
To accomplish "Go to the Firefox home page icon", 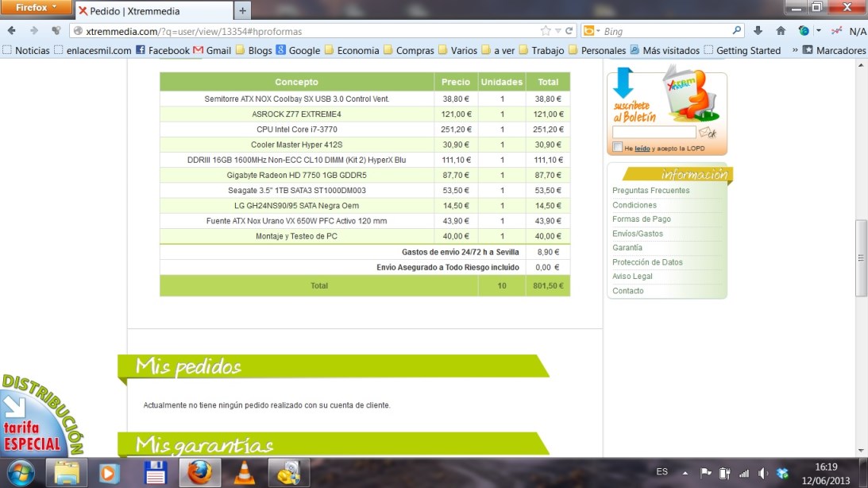I will coord(781,31).
